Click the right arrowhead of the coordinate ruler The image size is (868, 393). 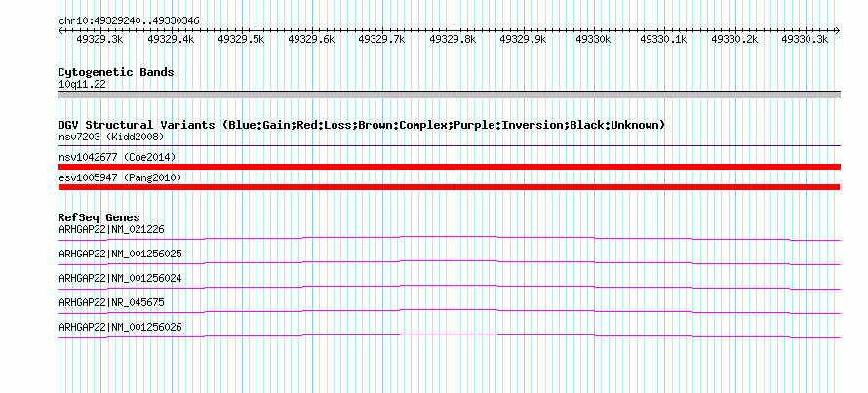(x=838, y=31)
